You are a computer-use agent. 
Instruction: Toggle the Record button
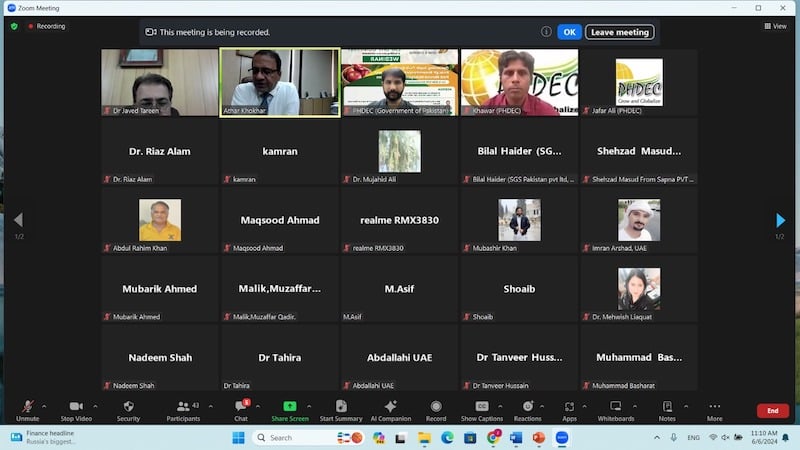[436, 409]
